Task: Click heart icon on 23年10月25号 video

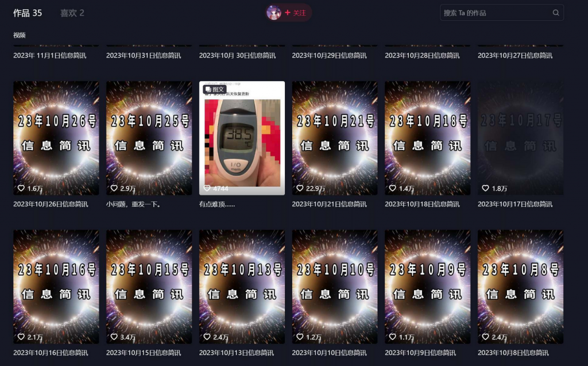Action: pos(114,188)
